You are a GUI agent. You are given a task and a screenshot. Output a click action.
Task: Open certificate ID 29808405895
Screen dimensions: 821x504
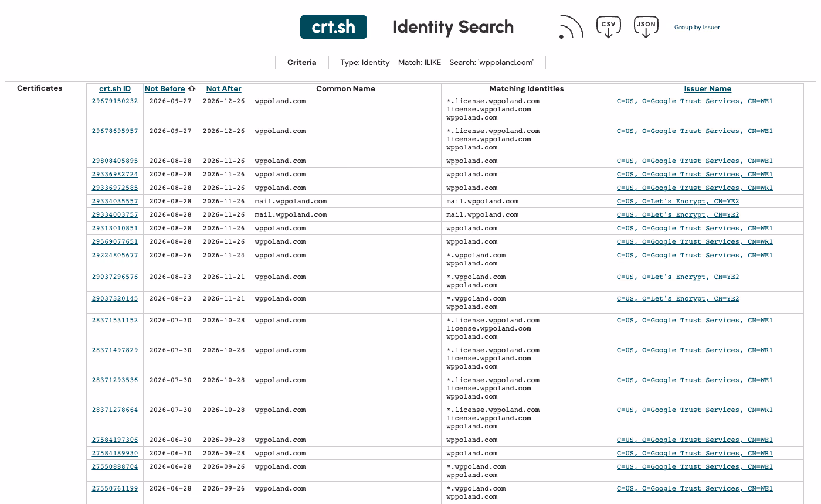[x=115, y=161]
